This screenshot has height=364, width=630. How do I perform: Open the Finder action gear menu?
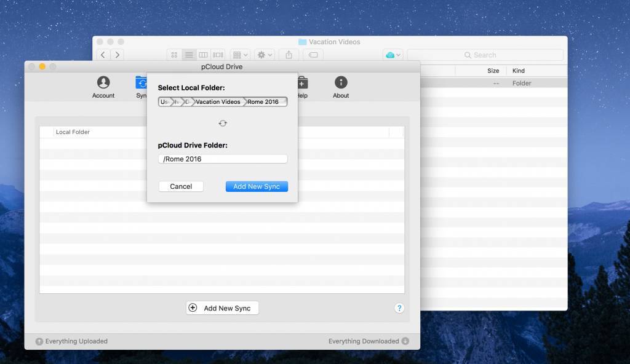click(x=265, y=55)
